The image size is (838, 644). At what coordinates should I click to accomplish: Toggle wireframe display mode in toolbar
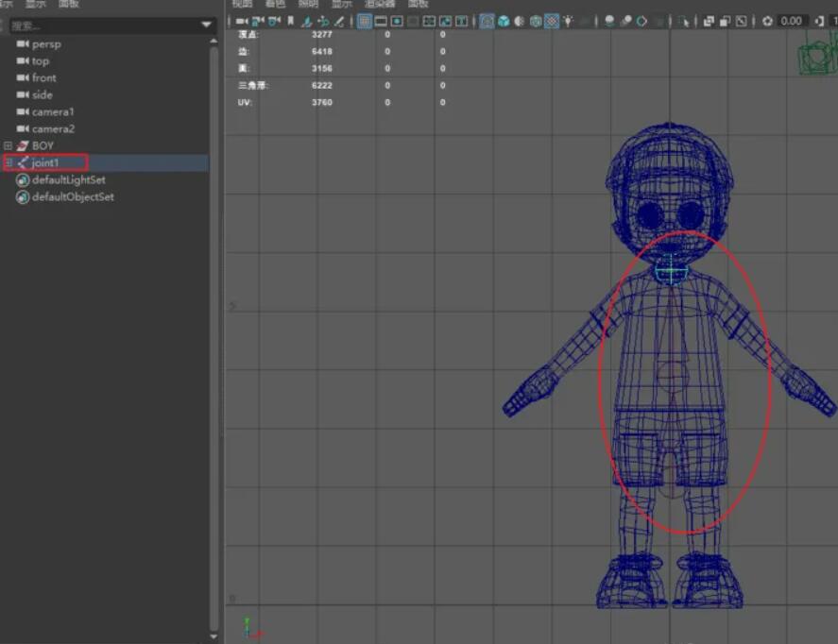coord(487,21)
